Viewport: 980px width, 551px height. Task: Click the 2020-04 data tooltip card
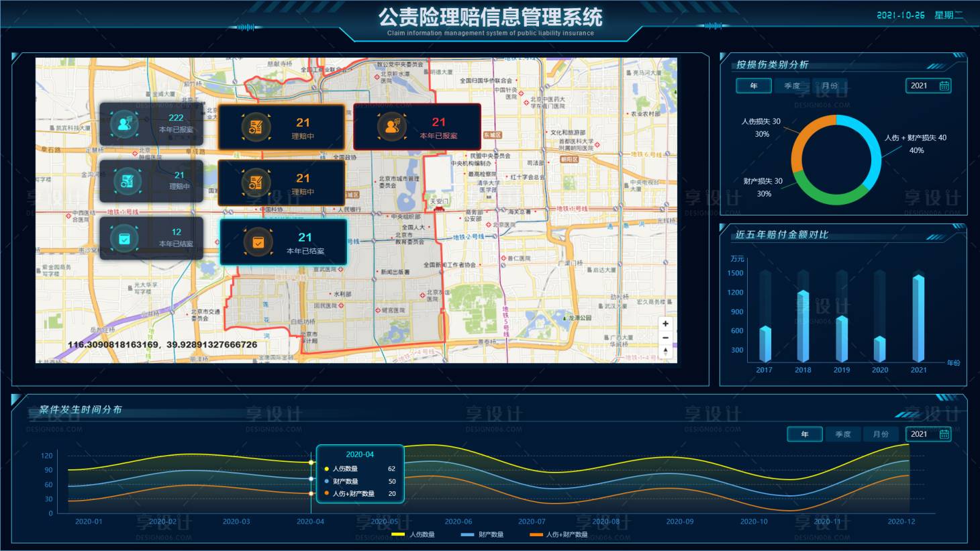[360, 474]
